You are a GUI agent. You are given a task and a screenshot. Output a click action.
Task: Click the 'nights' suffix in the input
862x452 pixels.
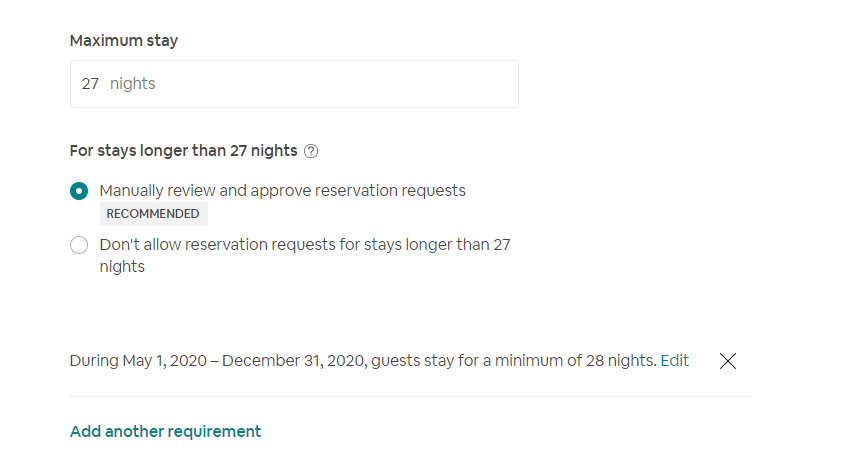click(133, 84)
